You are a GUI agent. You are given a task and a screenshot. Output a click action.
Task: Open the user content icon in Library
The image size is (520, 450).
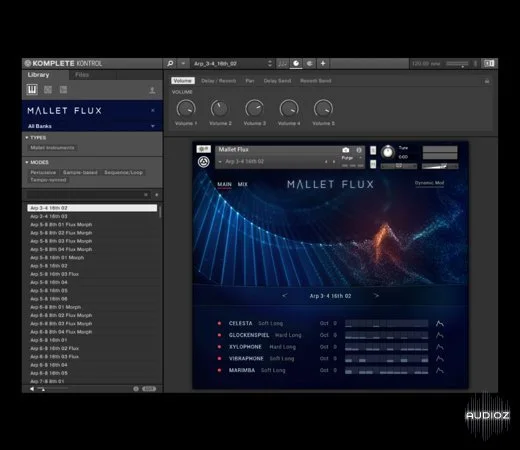pos(152,90)
